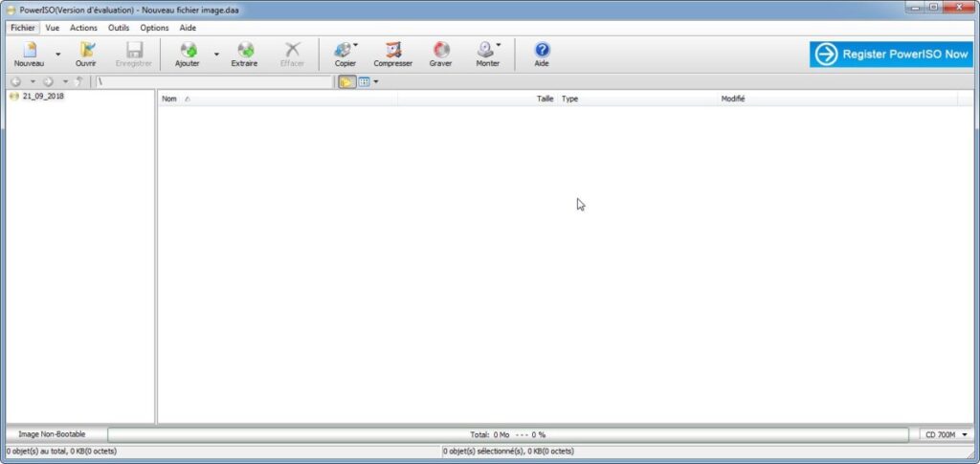
Task: Open the Aide menu
Action: [x=188, y=28]
